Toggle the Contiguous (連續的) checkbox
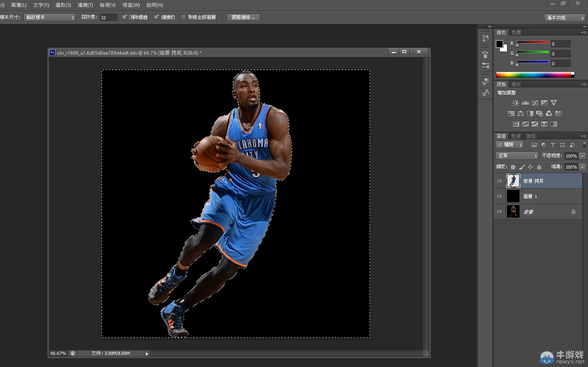Viewport: 588px width, 367px height. point(156,17)
